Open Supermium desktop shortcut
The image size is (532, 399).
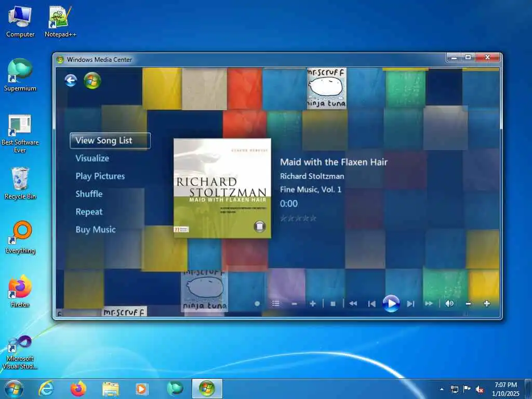pyautogui.click(x=20, y=75)
